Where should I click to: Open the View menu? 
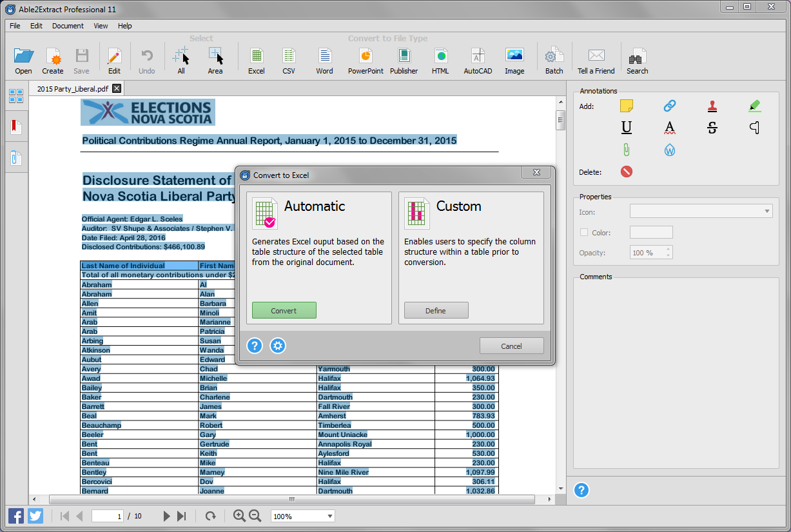click(x=101, y=26)
